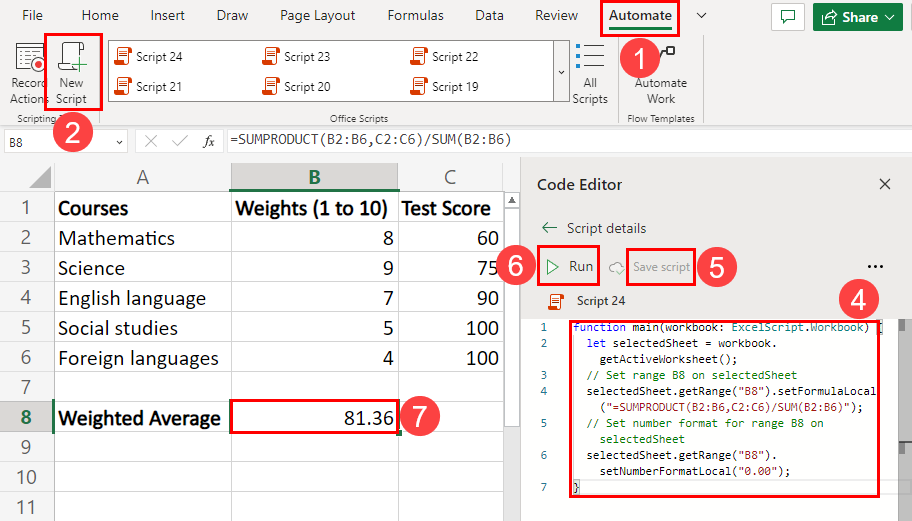Click Save script

pos(661,267)
